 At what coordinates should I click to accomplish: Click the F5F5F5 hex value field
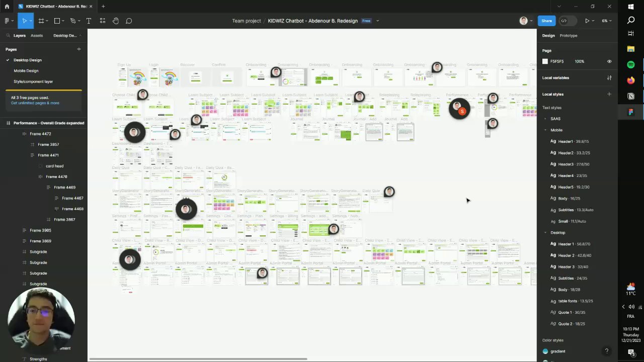coord(557,61)
